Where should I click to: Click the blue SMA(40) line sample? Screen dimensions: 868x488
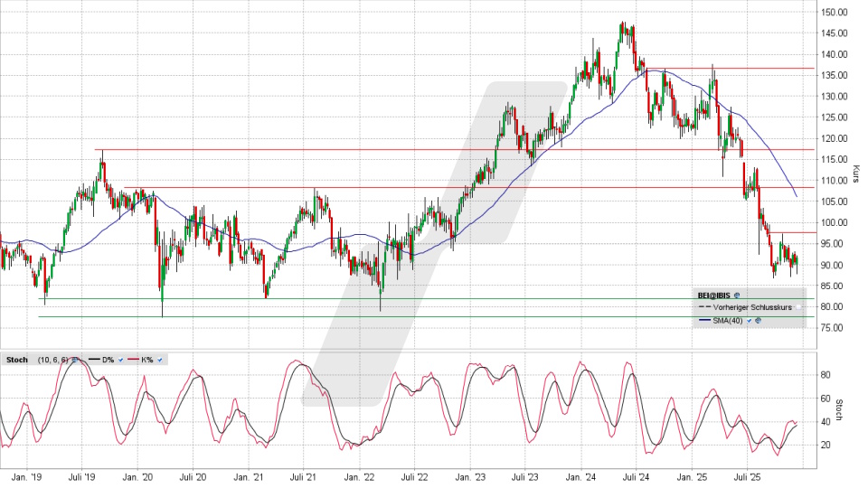pos(703,320)
